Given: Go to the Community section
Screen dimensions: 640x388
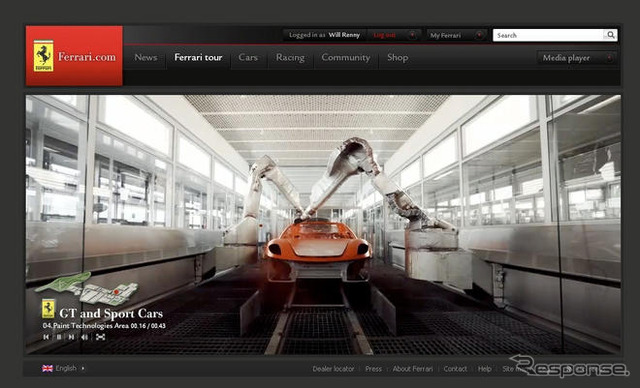Looking at the screenshot, I should tap(346, 58).
